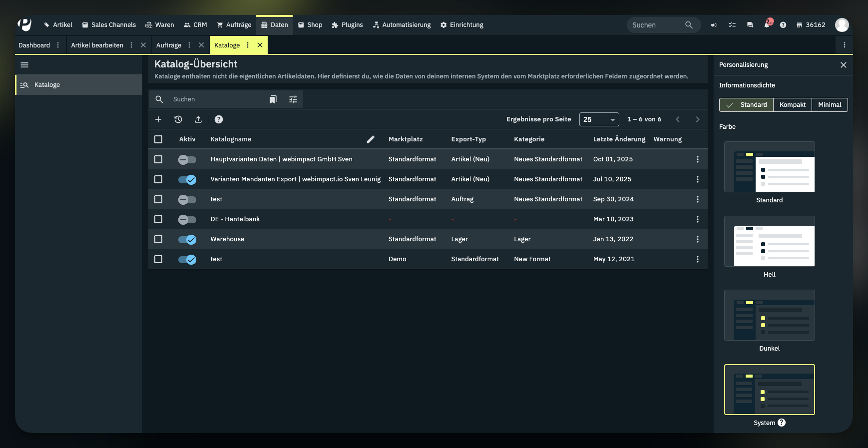Open row options menu for Warehouse
This screenshot has width=868, height=448.
(698, 239)
